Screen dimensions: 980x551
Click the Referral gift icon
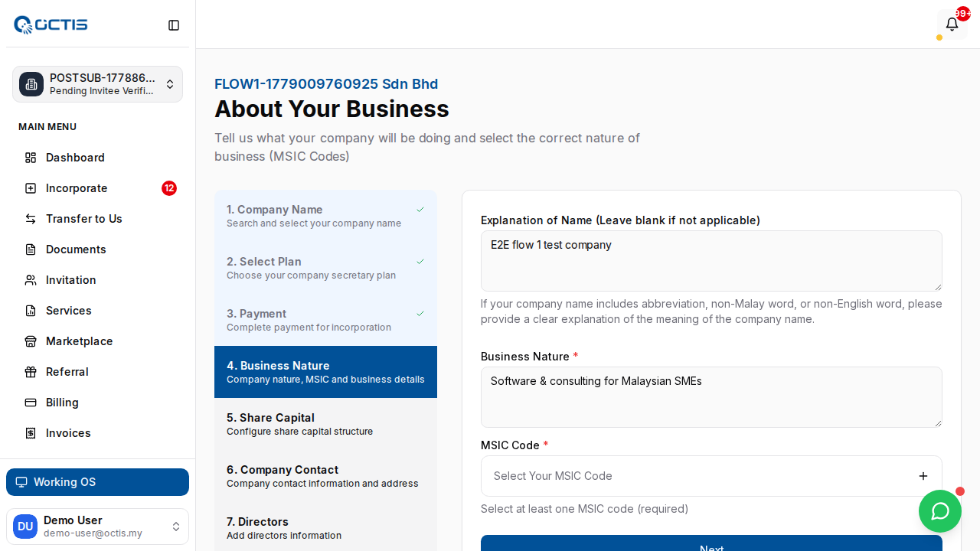pos(31,372)
